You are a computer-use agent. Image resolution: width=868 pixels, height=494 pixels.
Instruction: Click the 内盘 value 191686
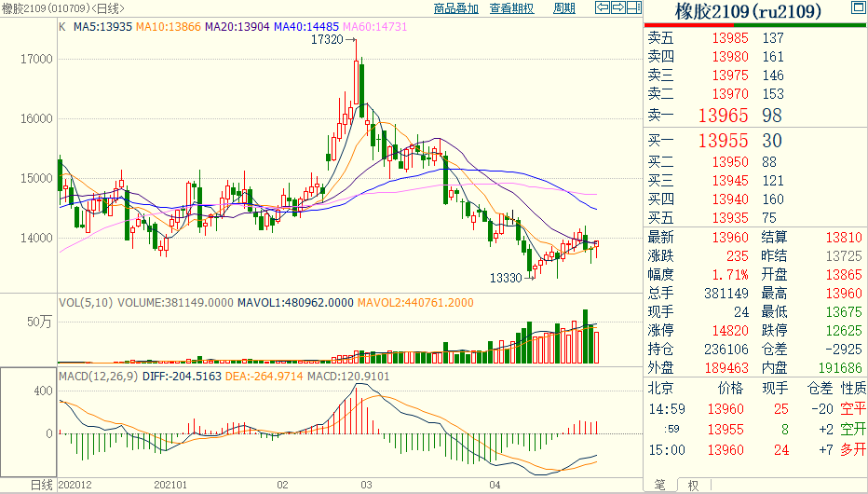(840, 368)
